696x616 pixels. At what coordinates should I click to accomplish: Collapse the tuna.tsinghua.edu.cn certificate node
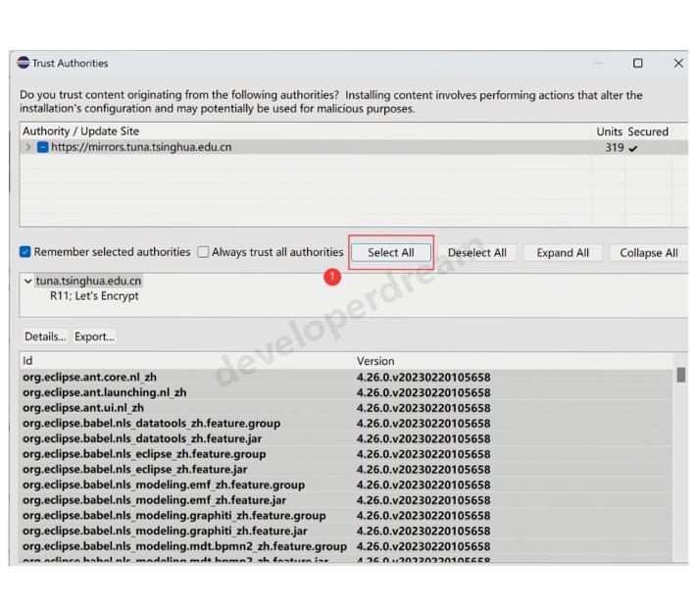[27, 281]
